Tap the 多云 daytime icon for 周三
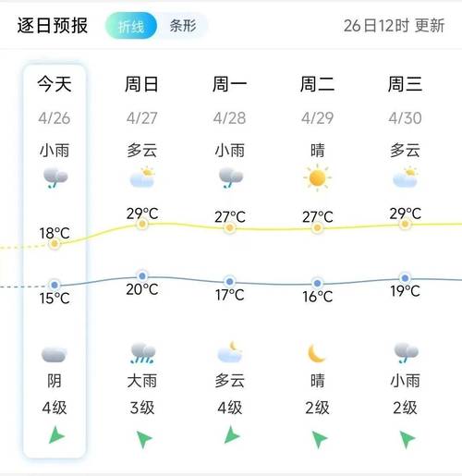The image size is (462, 476). (406, 177)
